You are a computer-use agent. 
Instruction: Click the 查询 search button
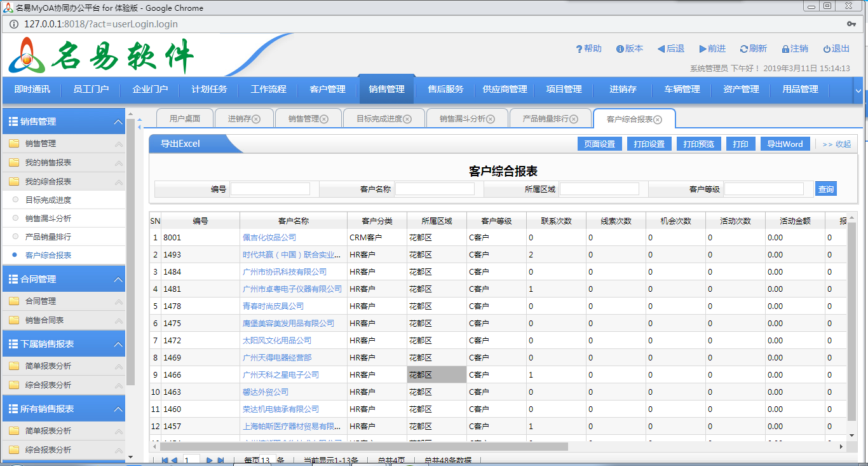click(x=825, y=189)
